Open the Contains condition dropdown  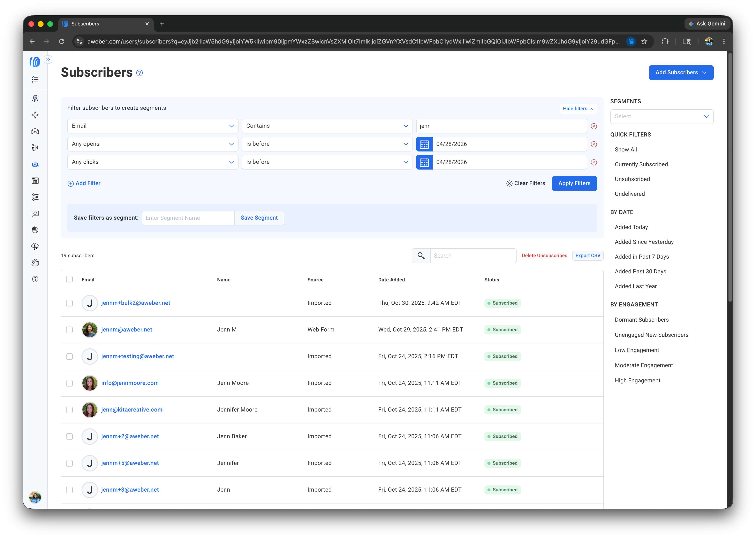(327, 126)
